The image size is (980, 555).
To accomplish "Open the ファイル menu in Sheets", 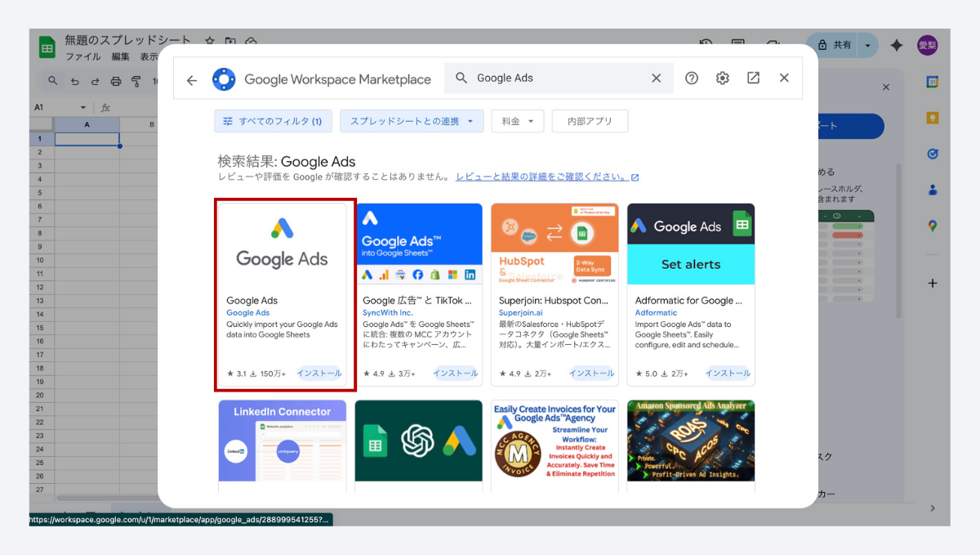I will point(82,57).
